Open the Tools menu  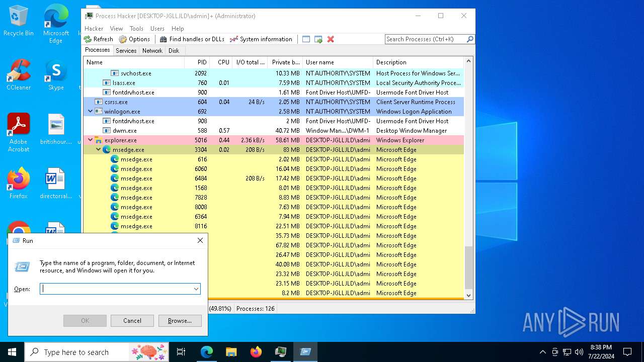136,29
